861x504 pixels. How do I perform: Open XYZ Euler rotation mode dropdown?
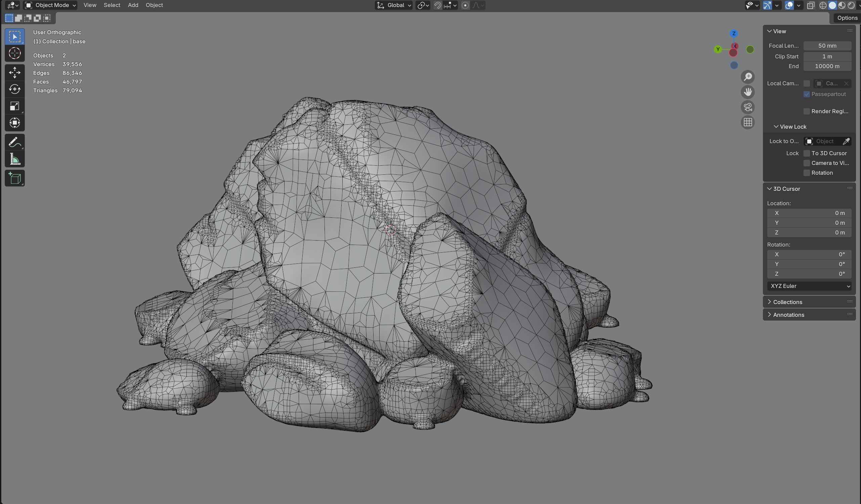tap(809, 286)
